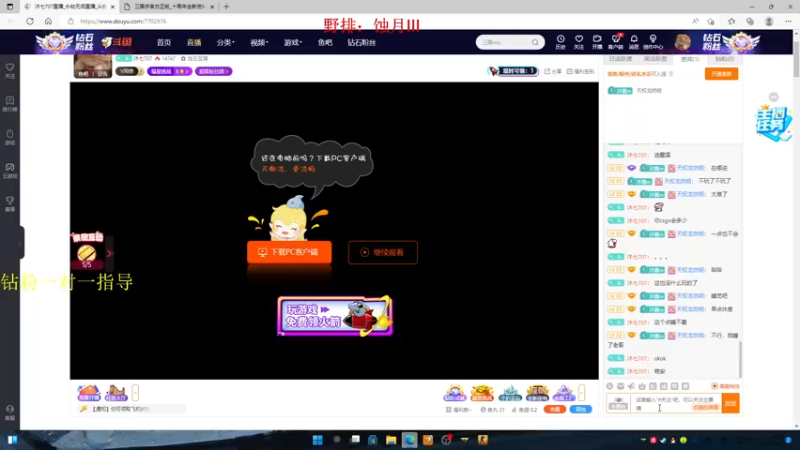Click the envelope icon in chat toolbar
The height and width of the screenshot is (450, 800).
620,386
